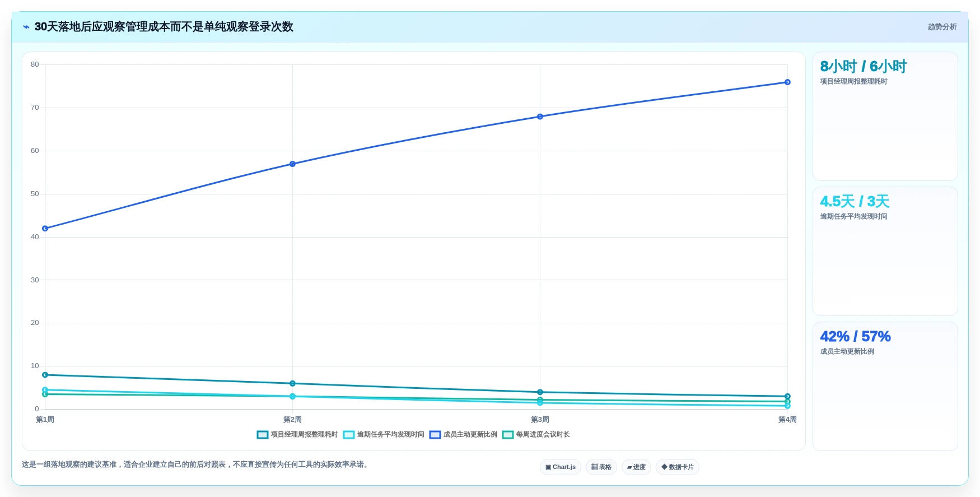Click the 第3周 point on the blue line
This screenshot has height=497, width=980.
point(540,117)
